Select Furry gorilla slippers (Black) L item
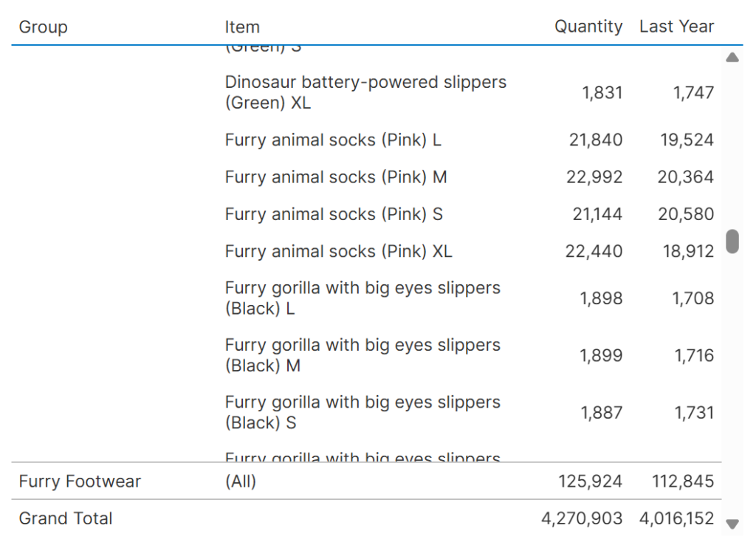756x545 pixels. (362, 298)
